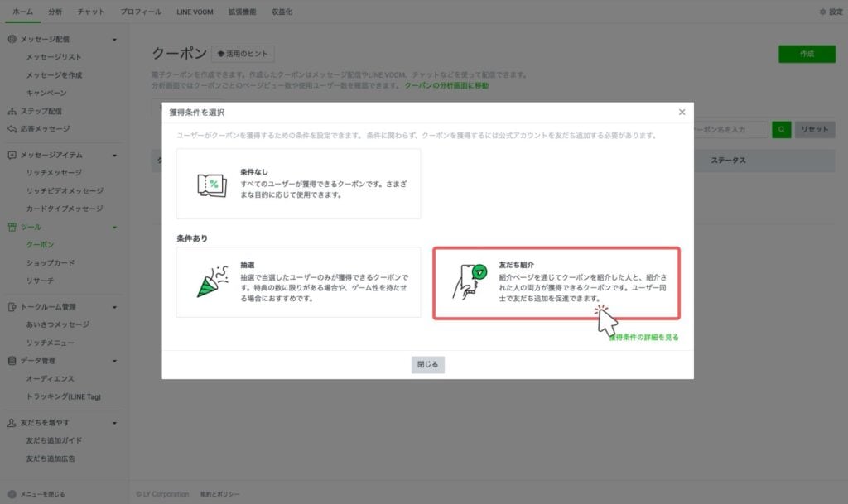Click the トークルーム管理 sidebar icon
The width and height of the screenshot is (848, 504).
[x=12, y=307]
